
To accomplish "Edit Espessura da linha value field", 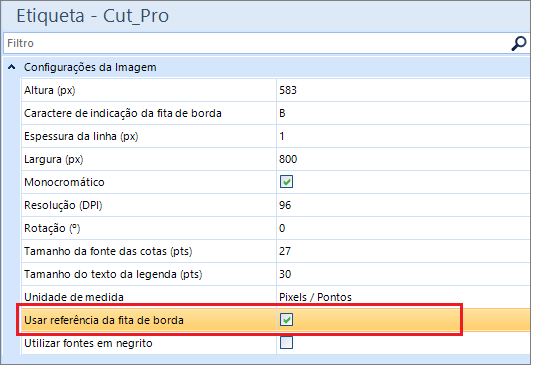I will click(x=404, y=136).
